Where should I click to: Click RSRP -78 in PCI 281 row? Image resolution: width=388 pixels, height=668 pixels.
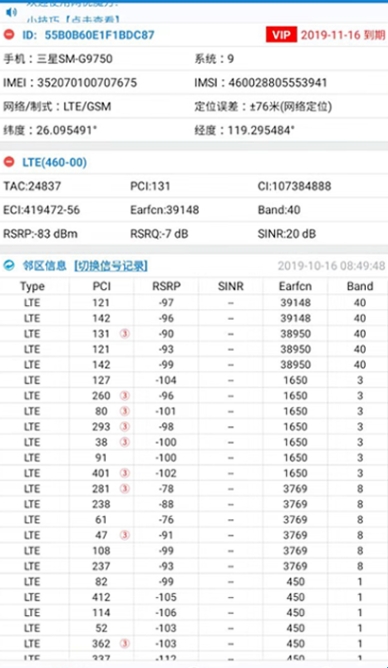[x=166, y=489]
